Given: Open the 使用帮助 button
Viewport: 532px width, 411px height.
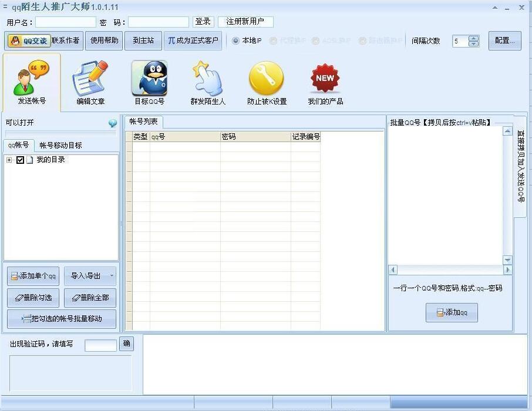Looking at the screenshot, I should (x=104, y=41).
